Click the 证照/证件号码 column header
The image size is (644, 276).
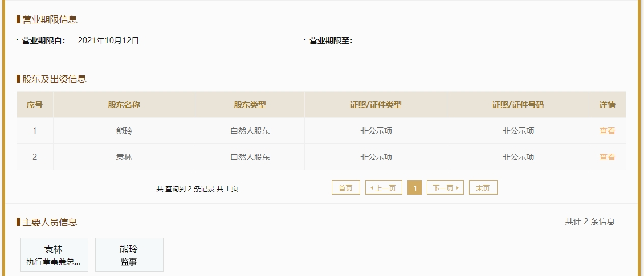coord(518,105)
